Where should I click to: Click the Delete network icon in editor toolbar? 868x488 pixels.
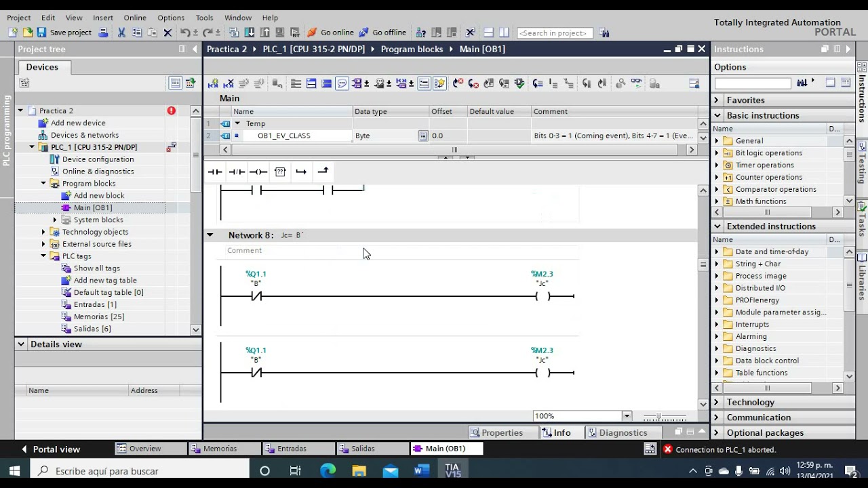tap(229, 83)
